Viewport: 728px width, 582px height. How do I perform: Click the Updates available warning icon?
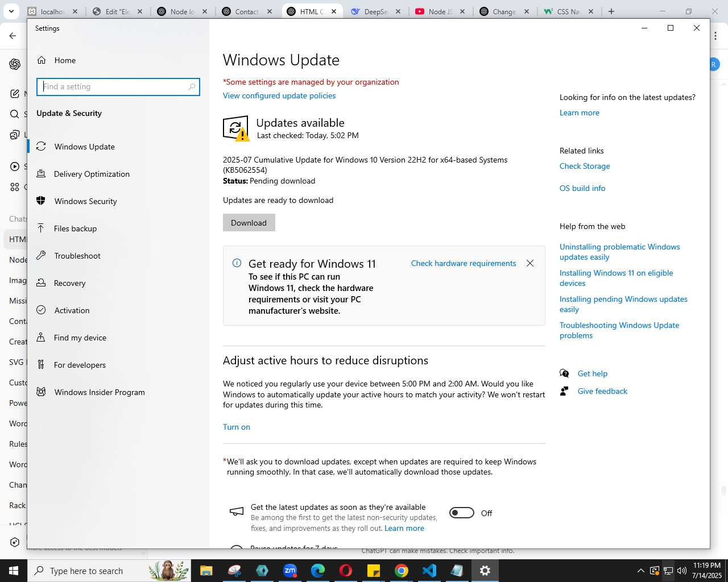coord(236,128)
